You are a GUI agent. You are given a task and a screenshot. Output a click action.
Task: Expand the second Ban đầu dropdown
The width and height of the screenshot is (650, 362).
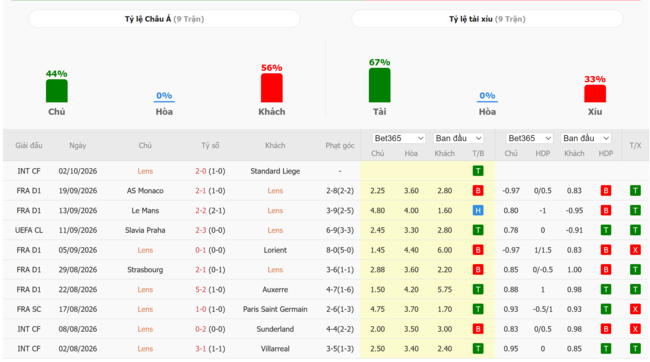point(586,138)
